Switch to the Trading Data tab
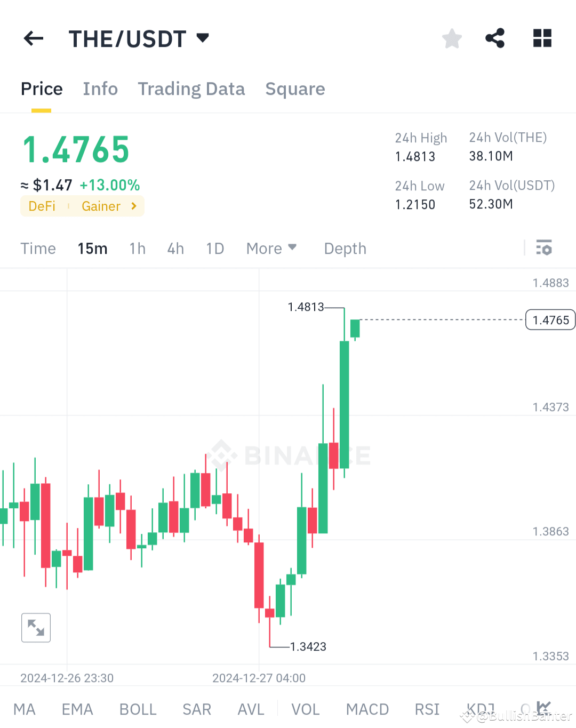576x728 pixels. (x=191, y=89)
